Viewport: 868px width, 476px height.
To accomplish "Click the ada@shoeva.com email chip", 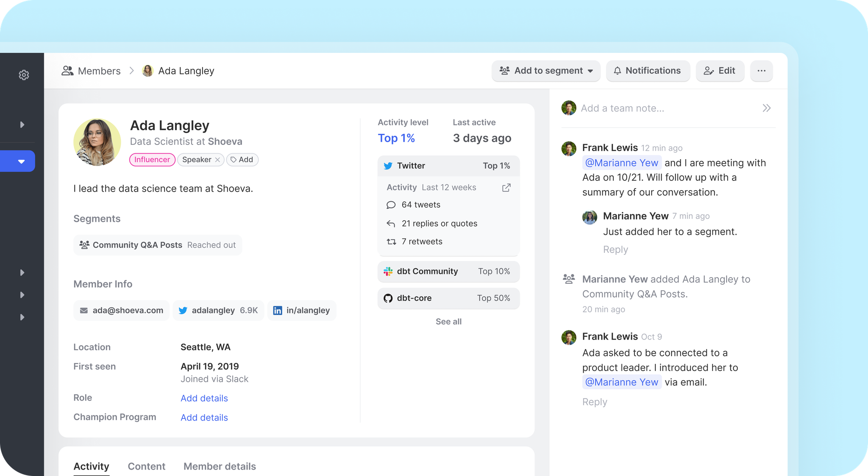I will pyautogui.click(x=122, y=310).
